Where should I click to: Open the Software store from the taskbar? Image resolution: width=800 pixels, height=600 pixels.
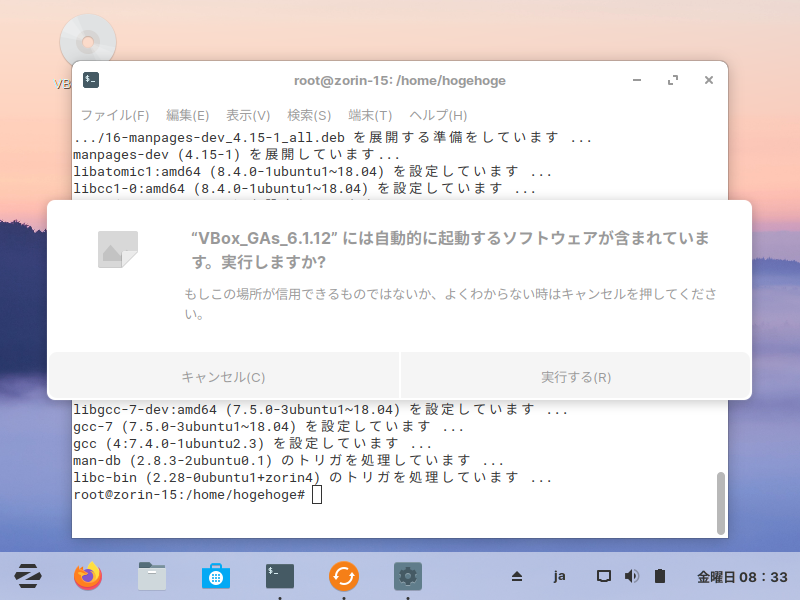pyautogui.click(x=216, y=576)
